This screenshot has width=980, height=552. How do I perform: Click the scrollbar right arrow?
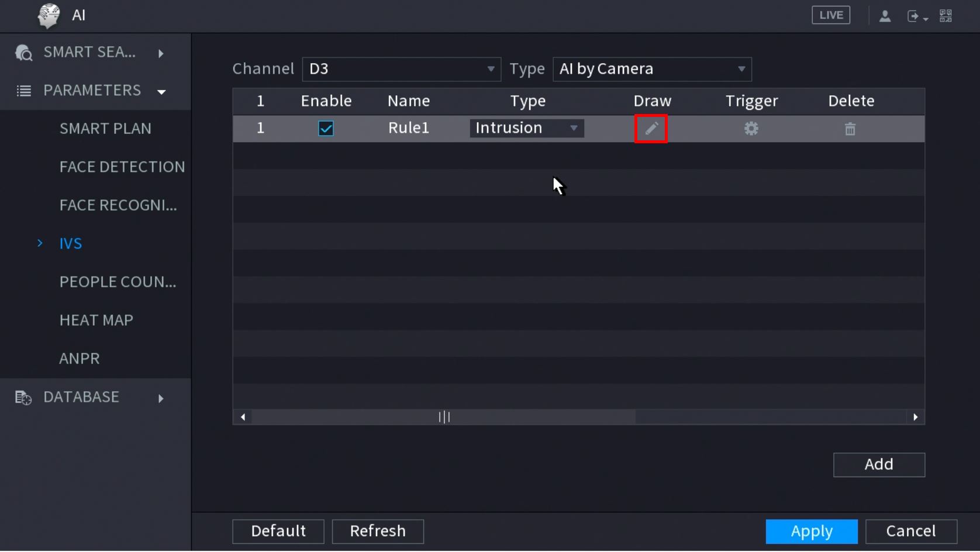pos(915,417)
